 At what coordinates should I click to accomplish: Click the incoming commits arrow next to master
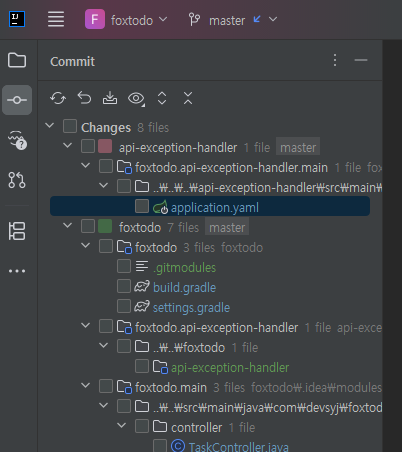pos(257,19)
